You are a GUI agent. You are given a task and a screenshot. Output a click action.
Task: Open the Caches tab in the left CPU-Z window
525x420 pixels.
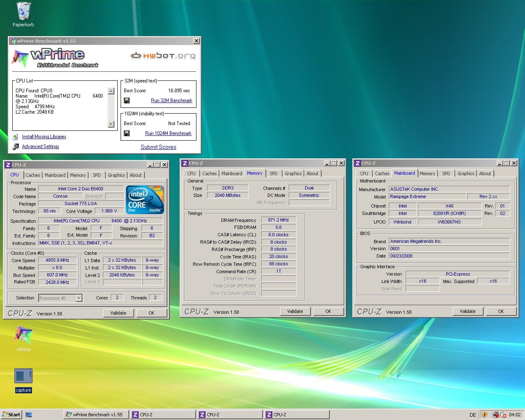point(33,175)
